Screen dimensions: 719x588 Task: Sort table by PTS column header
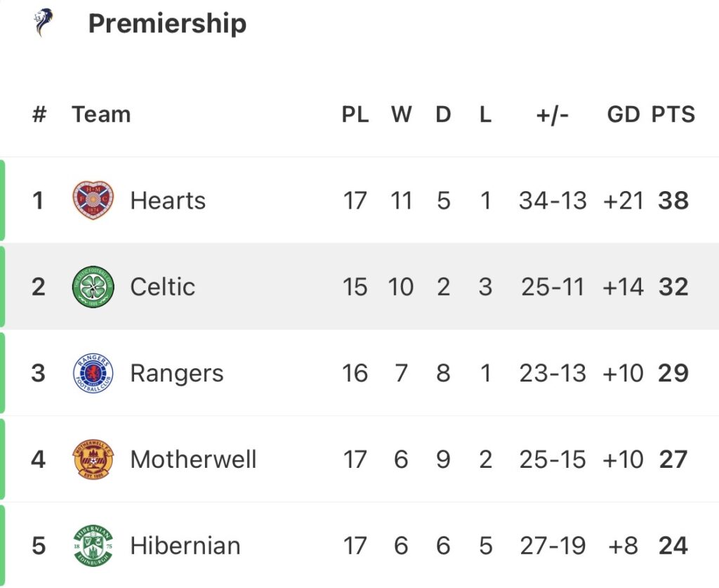(x=673, y=115)
